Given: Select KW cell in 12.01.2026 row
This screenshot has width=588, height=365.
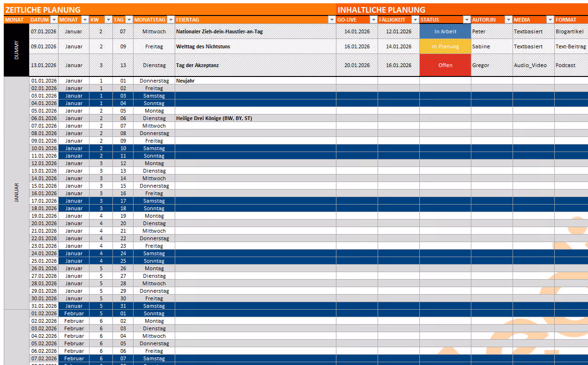Looking at the screenshot, I should (101, 163).
